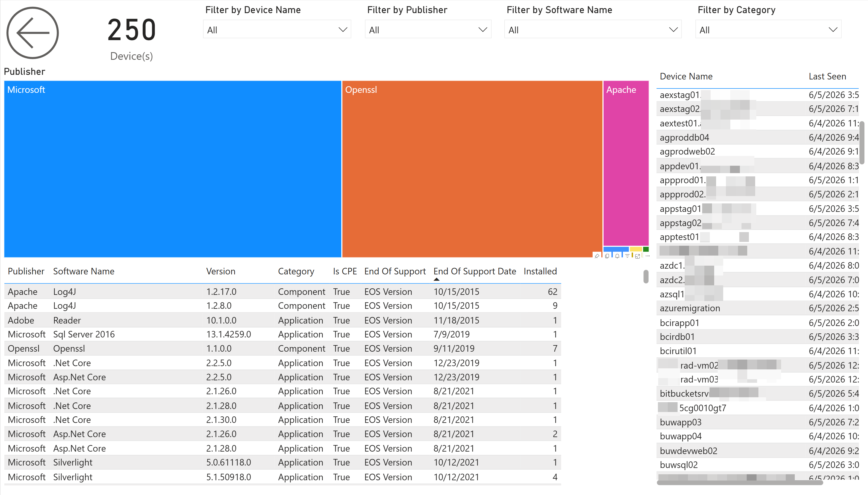Sort by the Publisher column header
The height and width of the screenshot is (495, 868).
[x=26, y=271]
